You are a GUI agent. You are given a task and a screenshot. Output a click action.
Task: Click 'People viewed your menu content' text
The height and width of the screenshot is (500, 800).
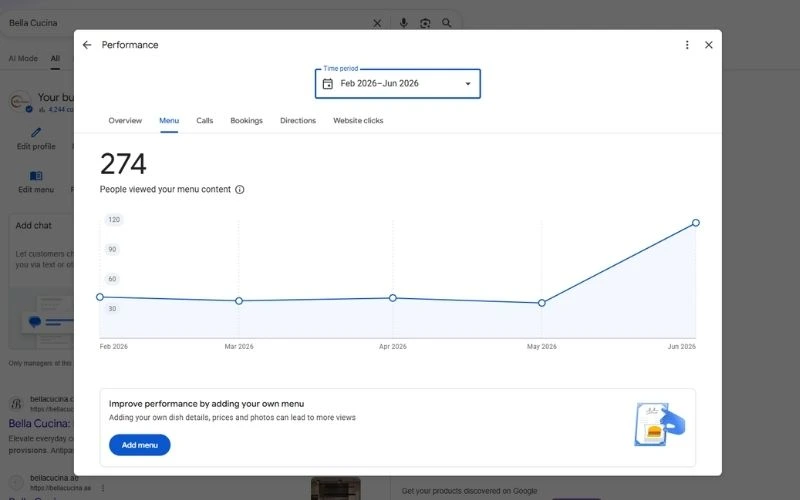tap(165, 189)
